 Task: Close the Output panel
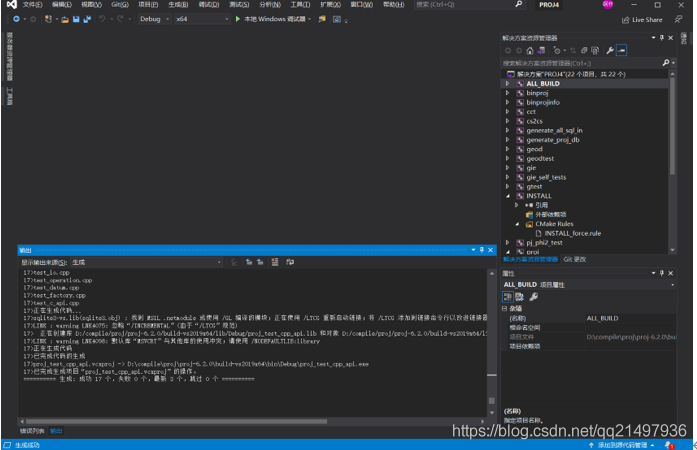point(491,250)
